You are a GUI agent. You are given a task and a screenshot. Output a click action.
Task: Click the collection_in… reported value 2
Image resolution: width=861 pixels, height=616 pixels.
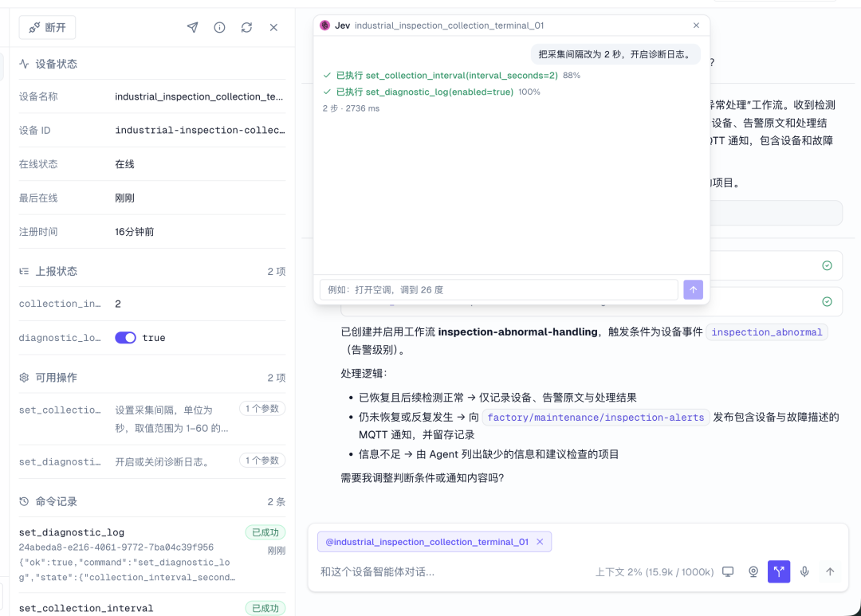(118, 304)
